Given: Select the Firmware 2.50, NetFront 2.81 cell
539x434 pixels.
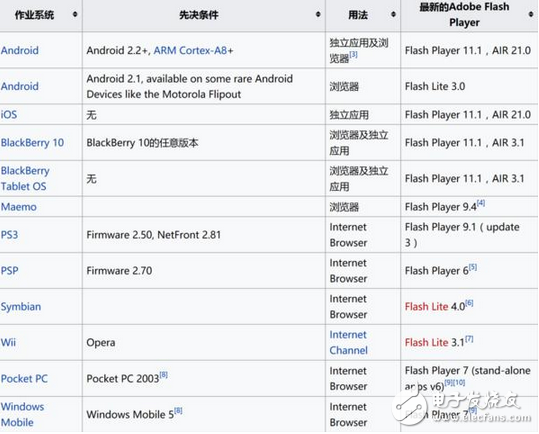Looking at the screenshot, I should pos(204,235).
